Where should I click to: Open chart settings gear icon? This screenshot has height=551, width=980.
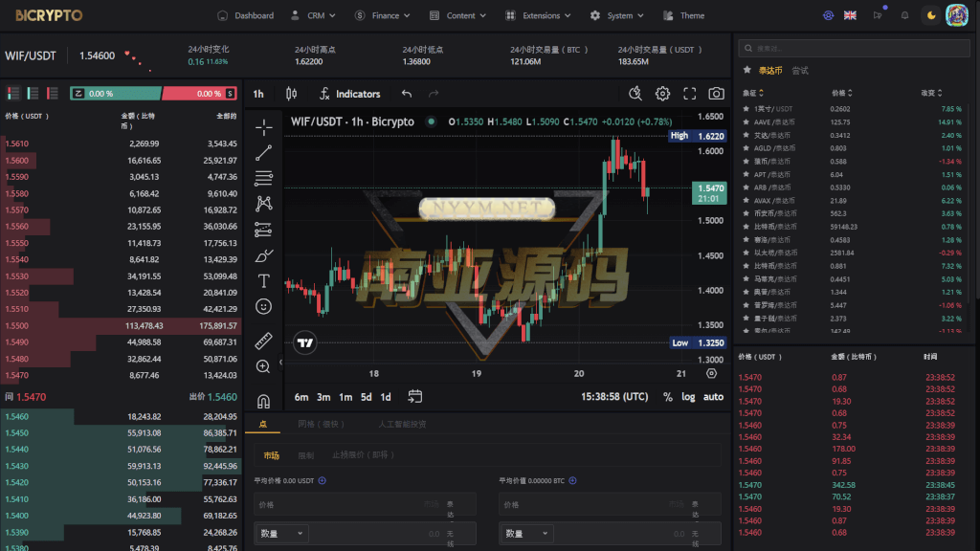pos(662,94)
